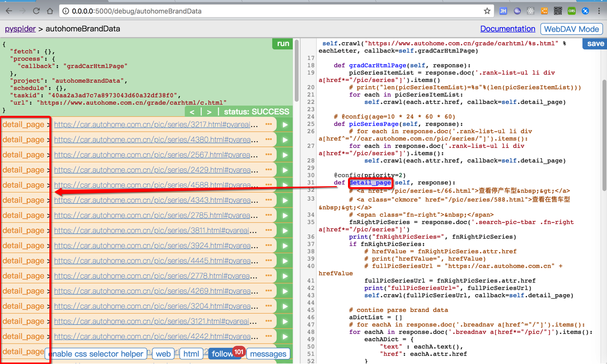Go to pyspider home link
The width and height of the screenshot is (607, 364).
(20, 29)
